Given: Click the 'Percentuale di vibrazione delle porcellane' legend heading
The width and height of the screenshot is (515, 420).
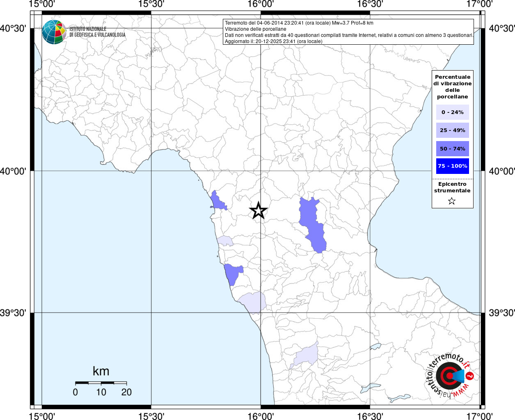Looking at the screenshot, I should [453, 87].
